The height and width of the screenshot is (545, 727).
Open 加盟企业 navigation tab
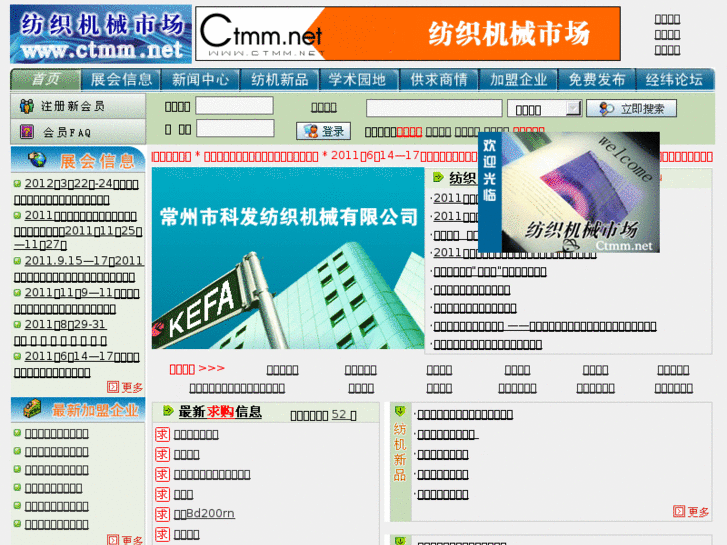[x=518, y=79]
